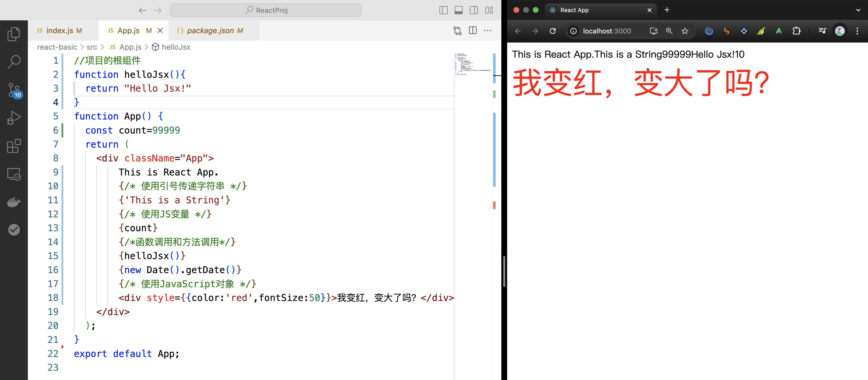The width and height of the screenshot is (868, 380).
Task: Toggle the primary sidebar visibility
Action: coord(444,10)
